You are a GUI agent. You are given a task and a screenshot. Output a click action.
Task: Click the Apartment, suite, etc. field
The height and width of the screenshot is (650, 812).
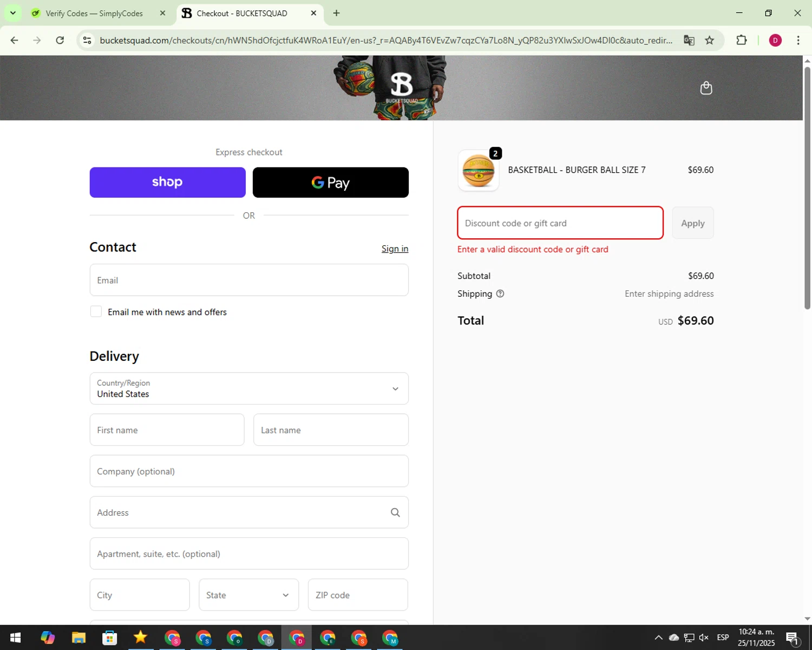pyautogui.click(x=249, y=554)
